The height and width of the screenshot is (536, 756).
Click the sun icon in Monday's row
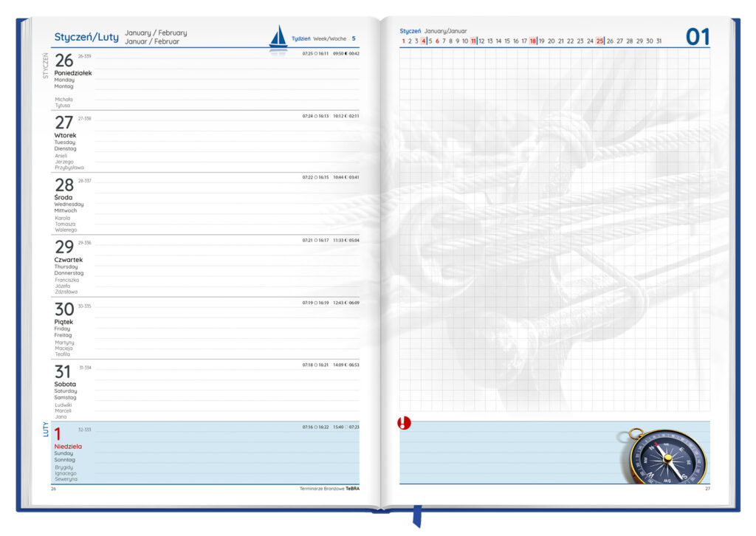tap(316, 54)
